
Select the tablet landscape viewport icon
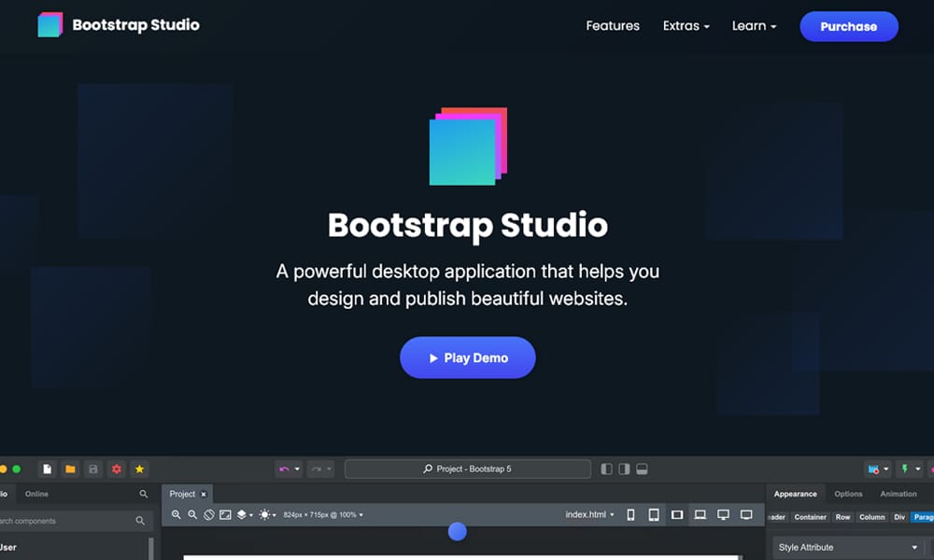(677, 515)
